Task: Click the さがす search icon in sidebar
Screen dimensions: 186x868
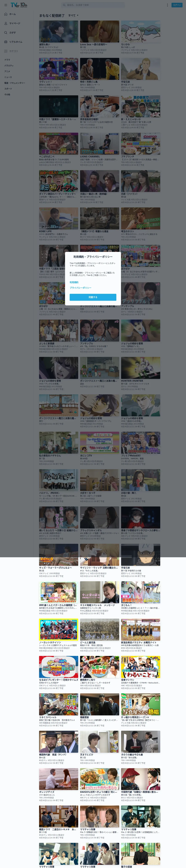Action: (x=6, y=33)
